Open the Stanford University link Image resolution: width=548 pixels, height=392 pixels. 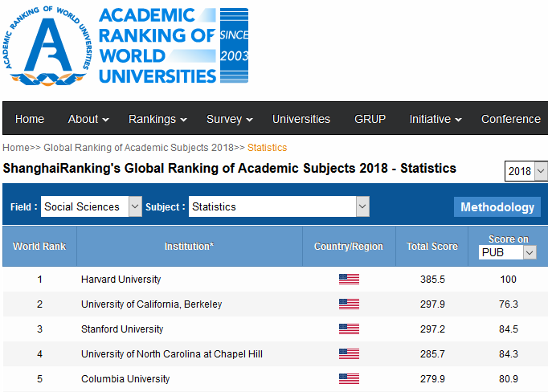point(122,329)
